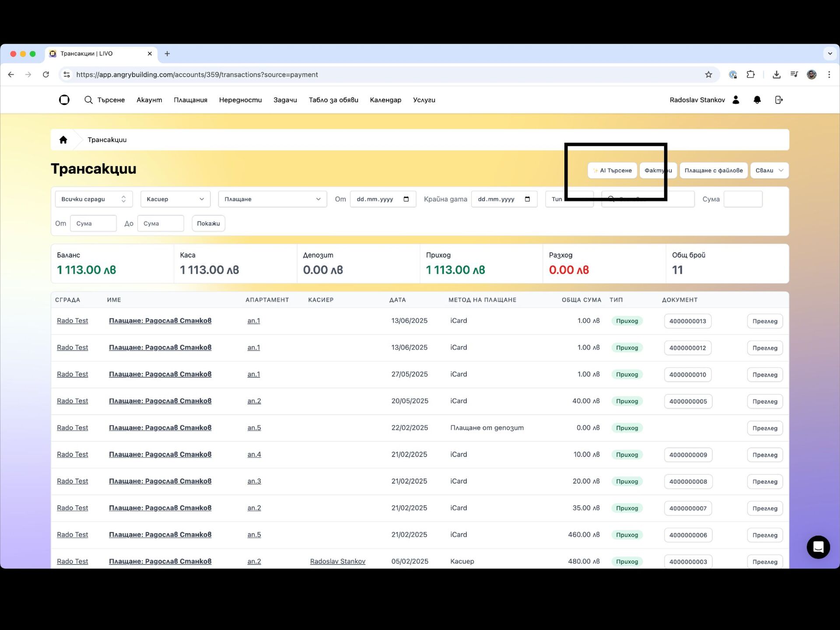
Task: Open the user profile icon
Action: point(736,100)
